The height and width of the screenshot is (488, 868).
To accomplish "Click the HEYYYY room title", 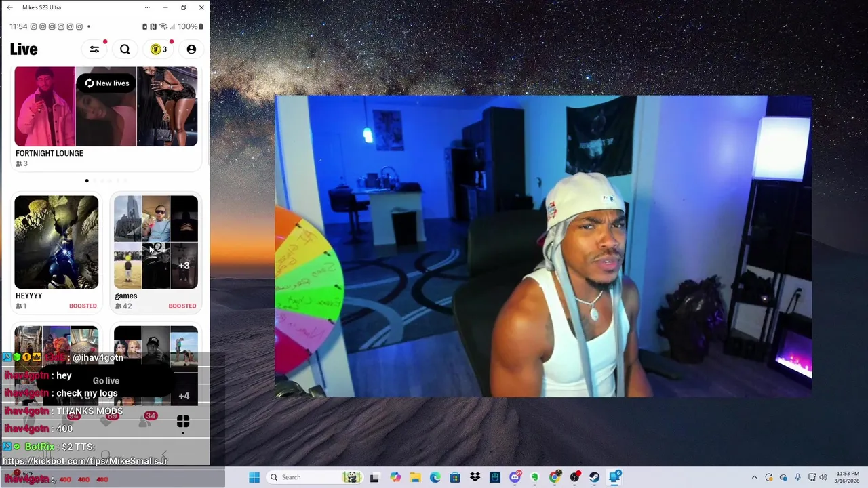I will point(28,296).
